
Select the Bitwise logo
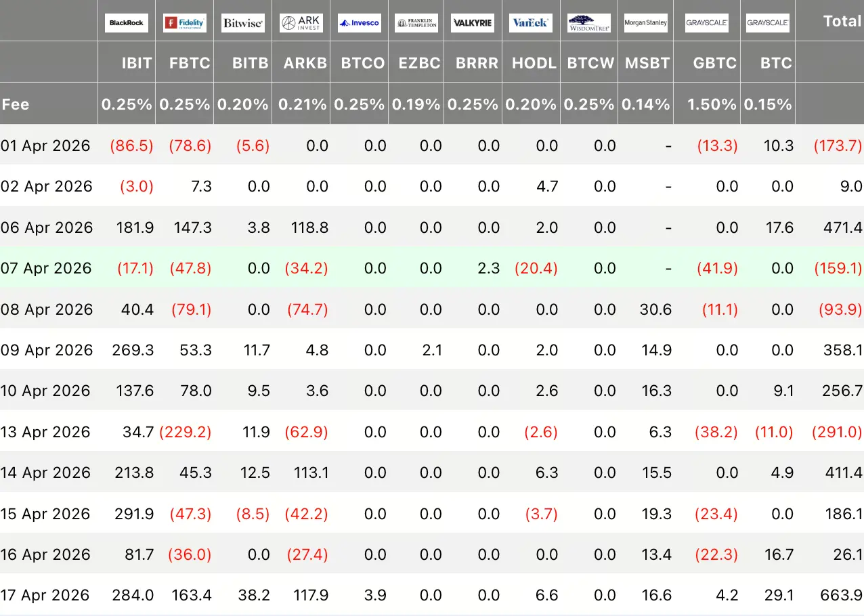242,23
